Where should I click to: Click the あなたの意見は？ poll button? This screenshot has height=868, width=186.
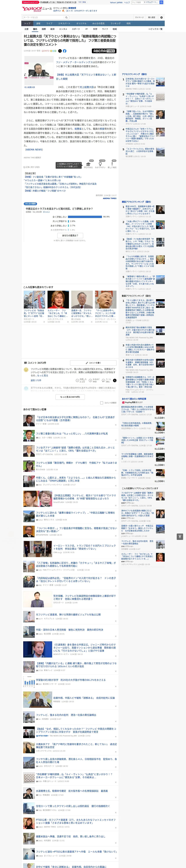[70, 236]
